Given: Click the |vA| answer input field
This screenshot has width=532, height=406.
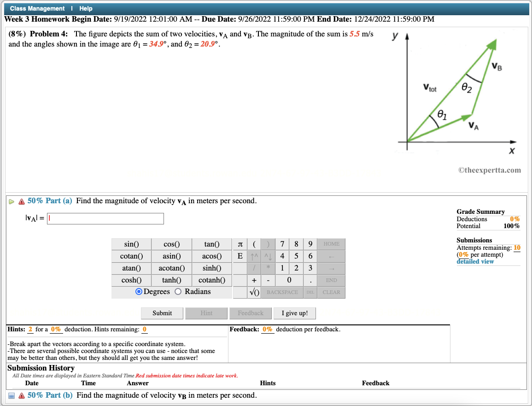Looking at the screenshot, I should 105,218.
